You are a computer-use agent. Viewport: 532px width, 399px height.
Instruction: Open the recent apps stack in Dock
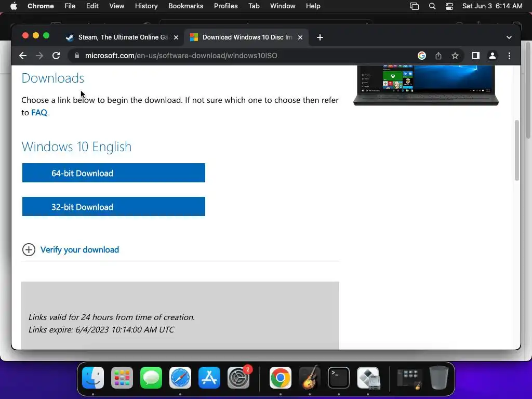pyautogui.click(x=409, y=378)
